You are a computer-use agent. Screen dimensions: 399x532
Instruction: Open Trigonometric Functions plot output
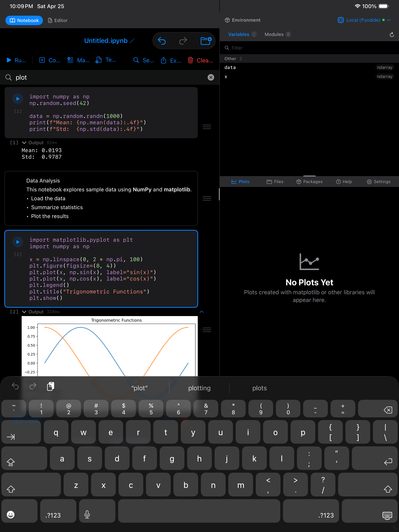(110, 346)
